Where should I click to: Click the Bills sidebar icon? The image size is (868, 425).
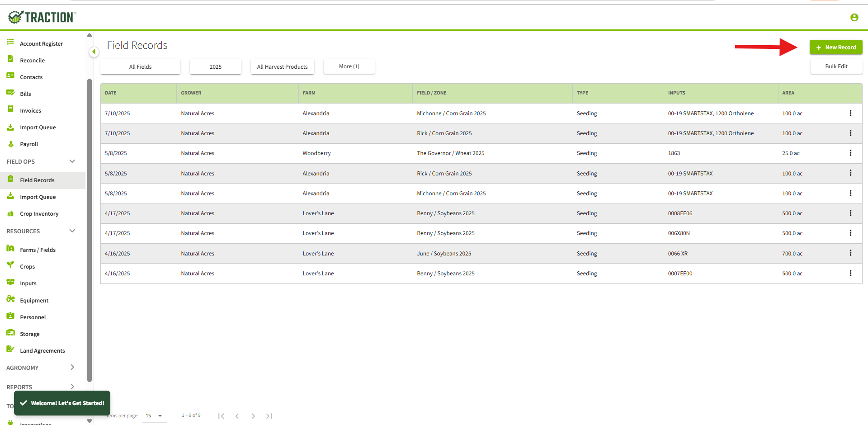tap(10, 92)
